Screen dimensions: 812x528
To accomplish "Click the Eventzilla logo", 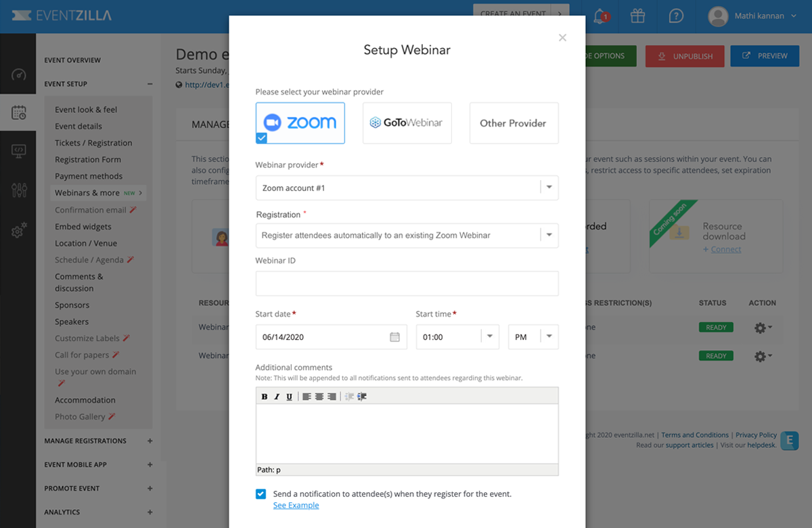I will [62, 15].
